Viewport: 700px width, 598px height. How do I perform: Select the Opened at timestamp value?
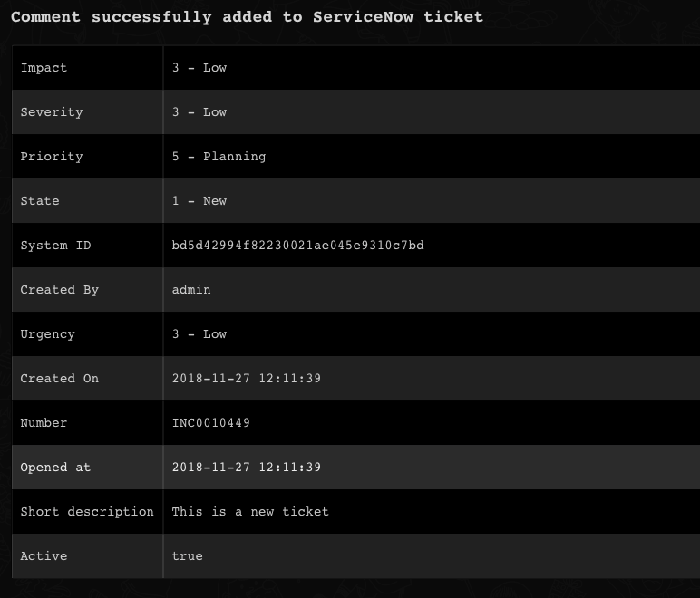click(x=246, y=468)
